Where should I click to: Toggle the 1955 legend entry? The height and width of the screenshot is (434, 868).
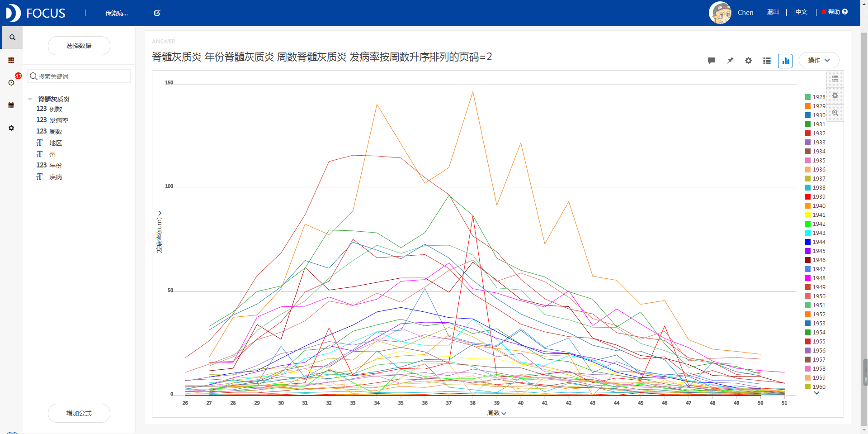[815, 341]
